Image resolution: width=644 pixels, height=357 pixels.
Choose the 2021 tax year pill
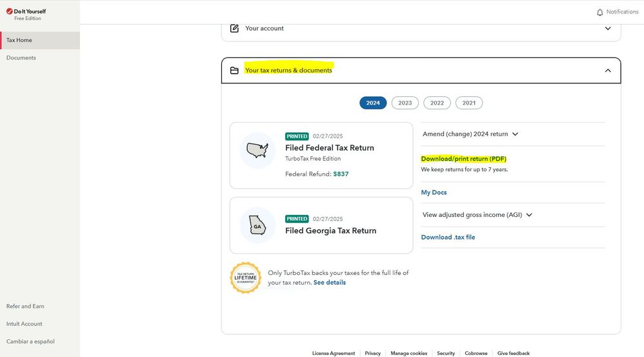pos(468,103)
